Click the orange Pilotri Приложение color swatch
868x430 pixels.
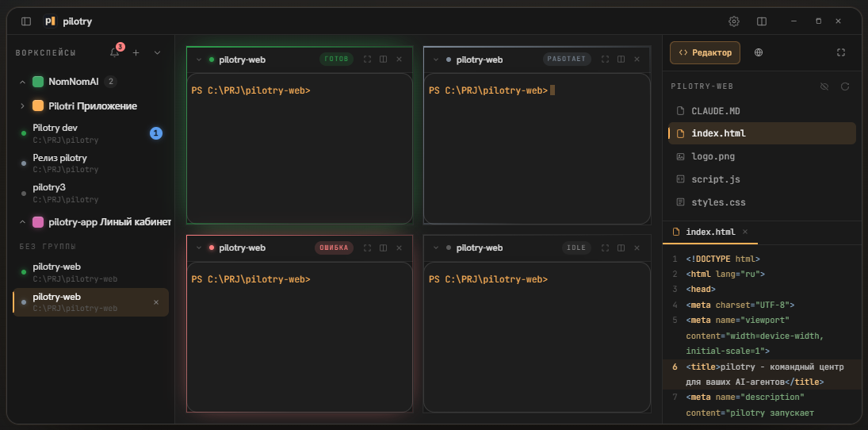(38, 106)
